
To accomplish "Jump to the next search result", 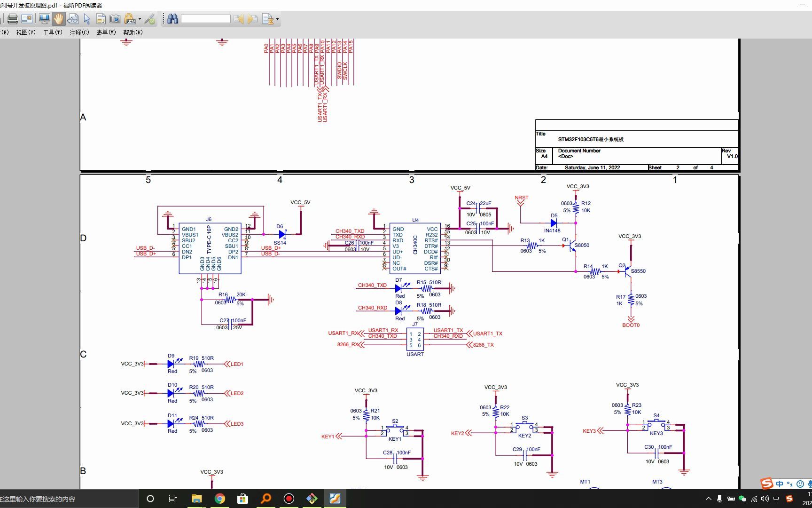I will click(252, 19).
